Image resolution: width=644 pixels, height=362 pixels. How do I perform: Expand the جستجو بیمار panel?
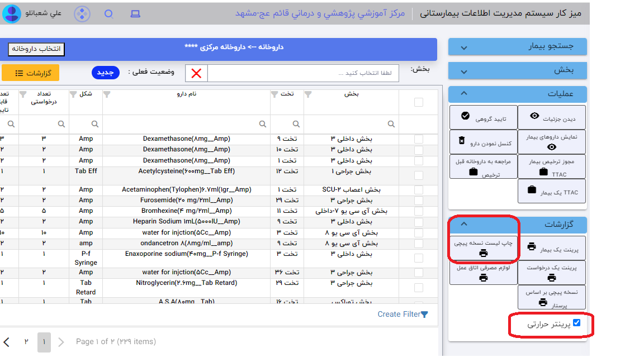click(517, 46)
